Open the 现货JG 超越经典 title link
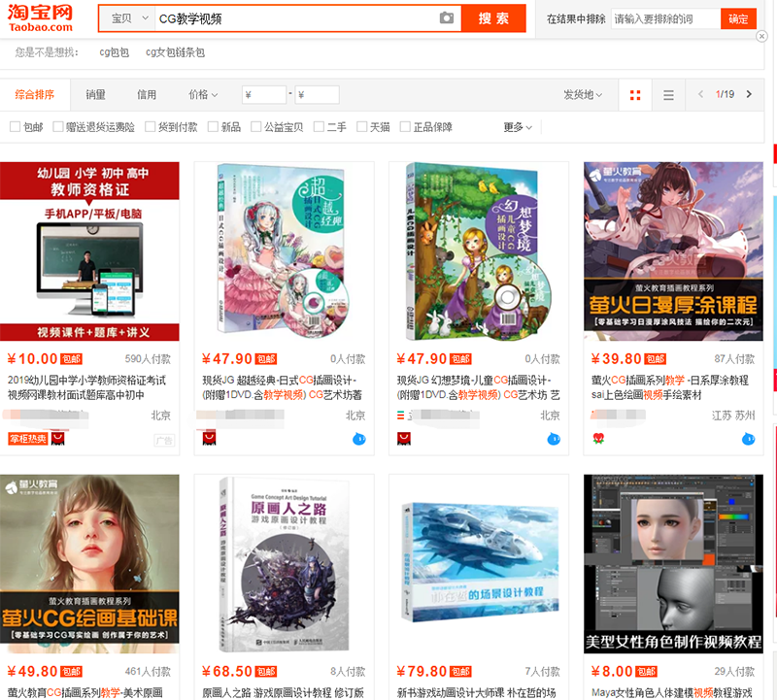 [282, 387]
